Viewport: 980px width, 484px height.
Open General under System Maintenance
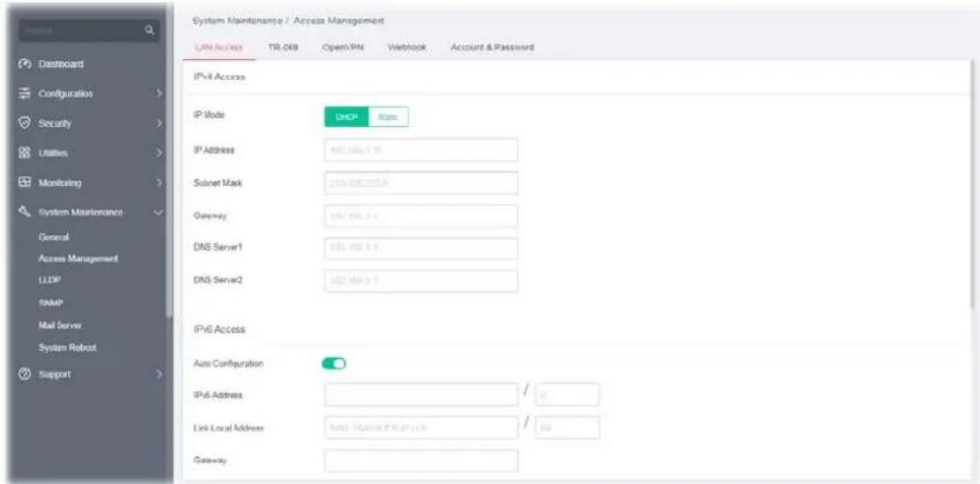coord(52,238)
